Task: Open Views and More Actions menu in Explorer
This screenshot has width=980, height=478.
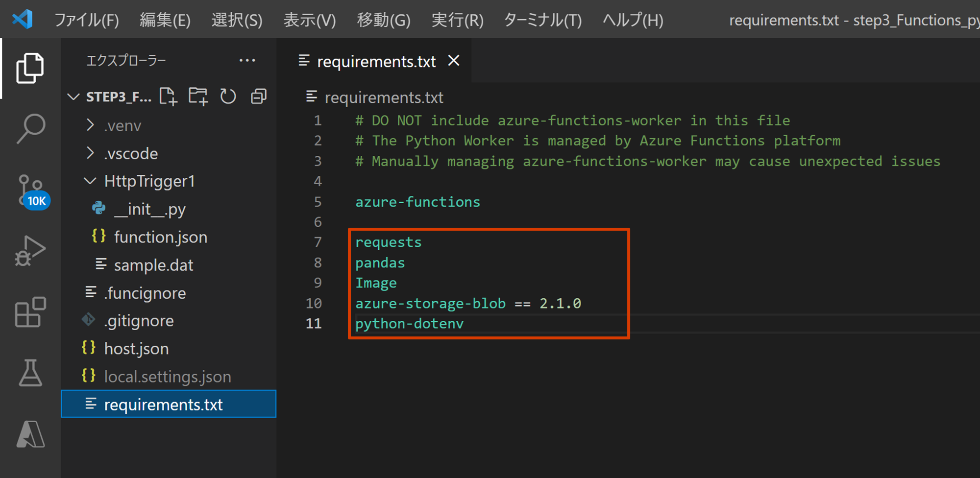Action: pyautogui.click(x=247, y=60)
